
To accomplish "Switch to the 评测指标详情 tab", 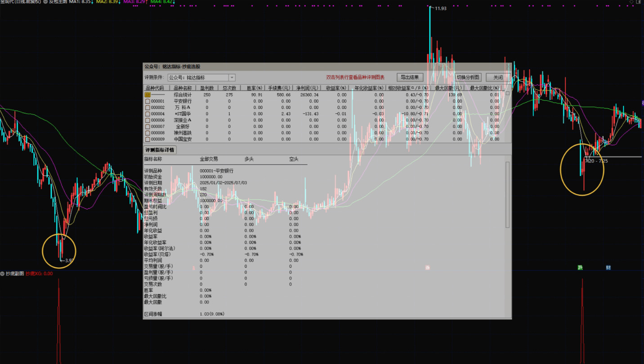I will 160,150.
